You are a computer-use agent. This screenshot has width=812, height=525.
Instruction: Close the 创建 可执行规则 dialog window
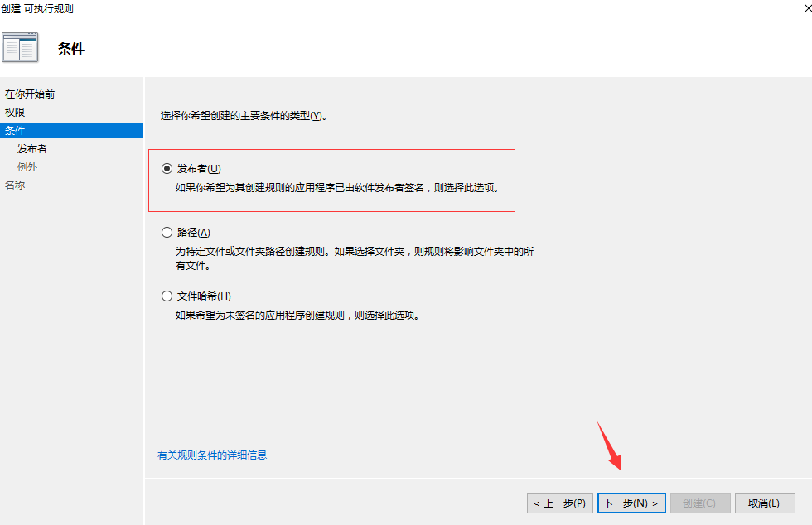(807, 9)
